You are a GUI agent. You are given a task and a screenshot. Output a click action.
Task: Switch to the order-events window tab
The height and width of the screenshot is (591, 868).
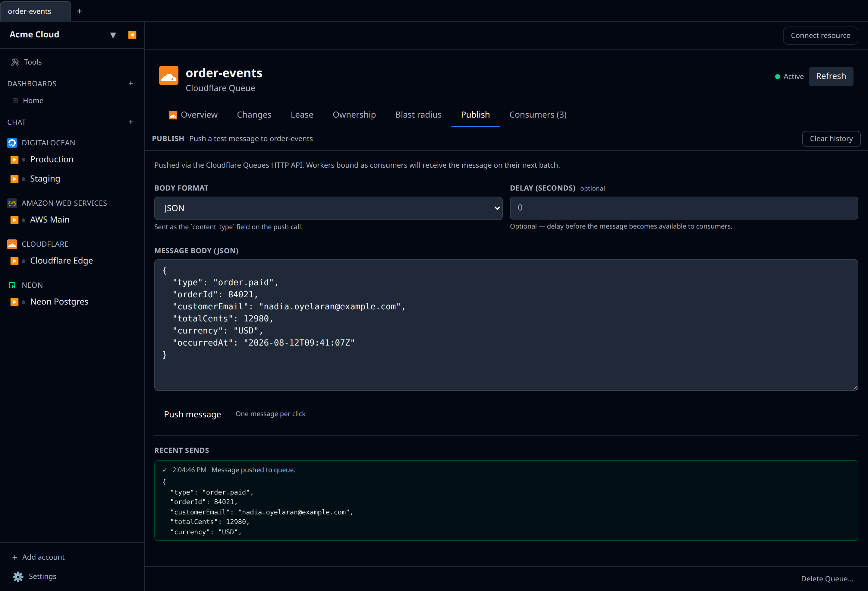point(36,11)
